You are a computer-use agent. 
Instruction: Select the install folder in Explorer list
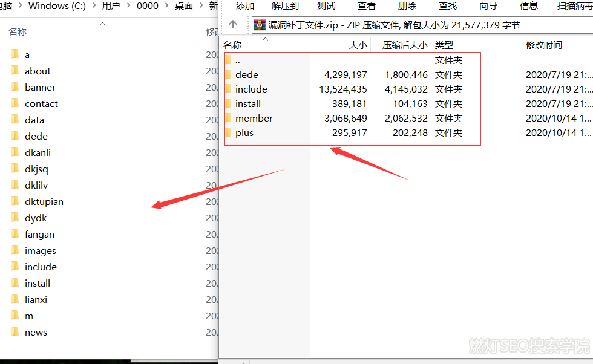[x=38, y=283]
